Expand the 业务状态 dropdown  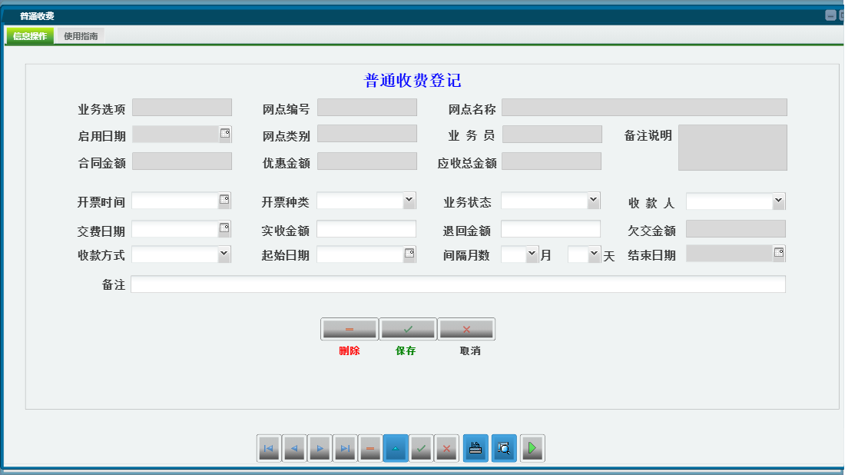pos(594,200)
